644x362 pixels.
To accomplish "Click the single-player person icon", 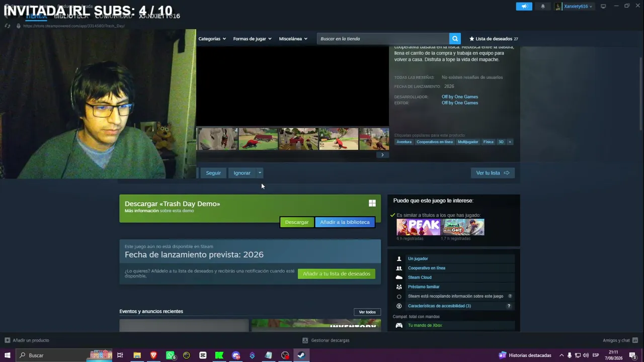I will [x=399, y=259].
